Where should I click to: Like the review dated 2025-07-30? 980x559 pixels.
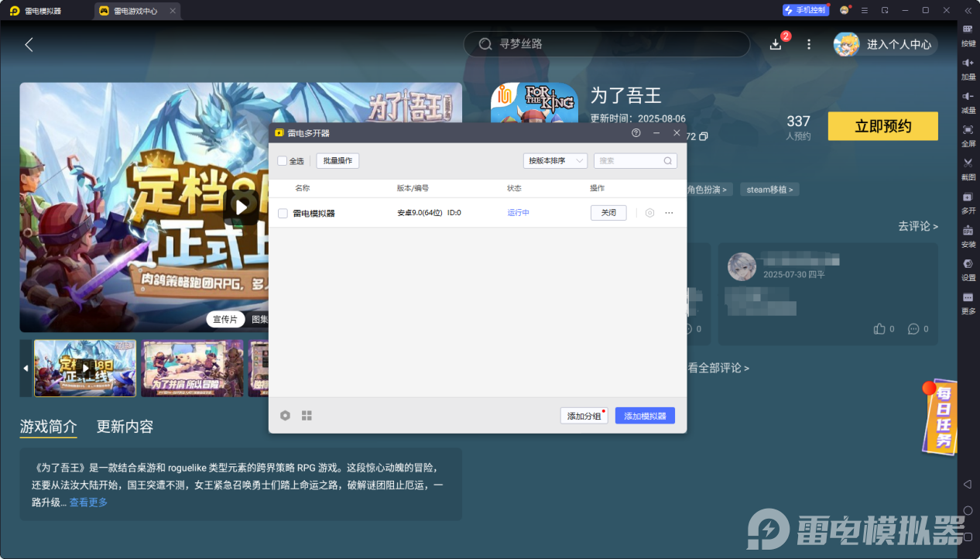(879, 329)
